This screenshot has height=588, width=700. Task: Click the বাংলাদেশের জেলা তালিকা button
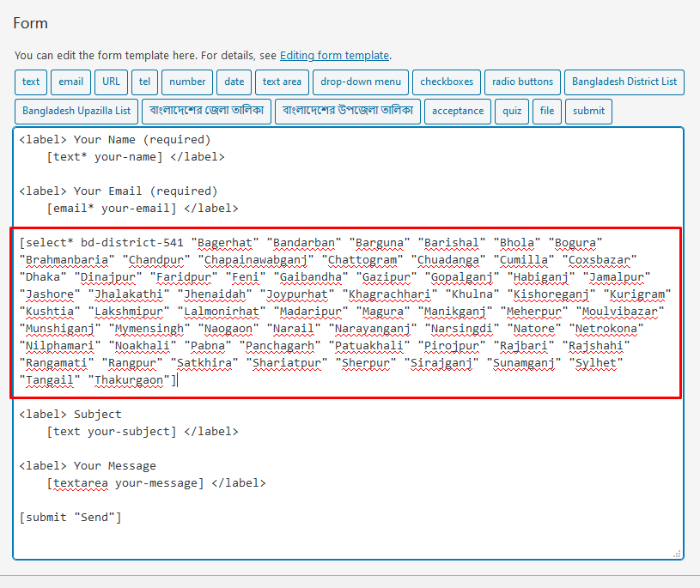coord(207,111)
